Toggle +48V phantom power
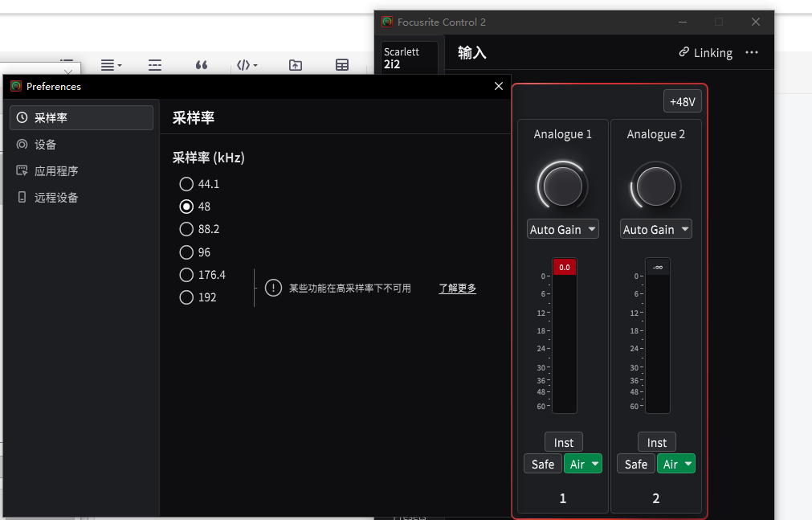 pyautogui.click(x=683, y=101)
